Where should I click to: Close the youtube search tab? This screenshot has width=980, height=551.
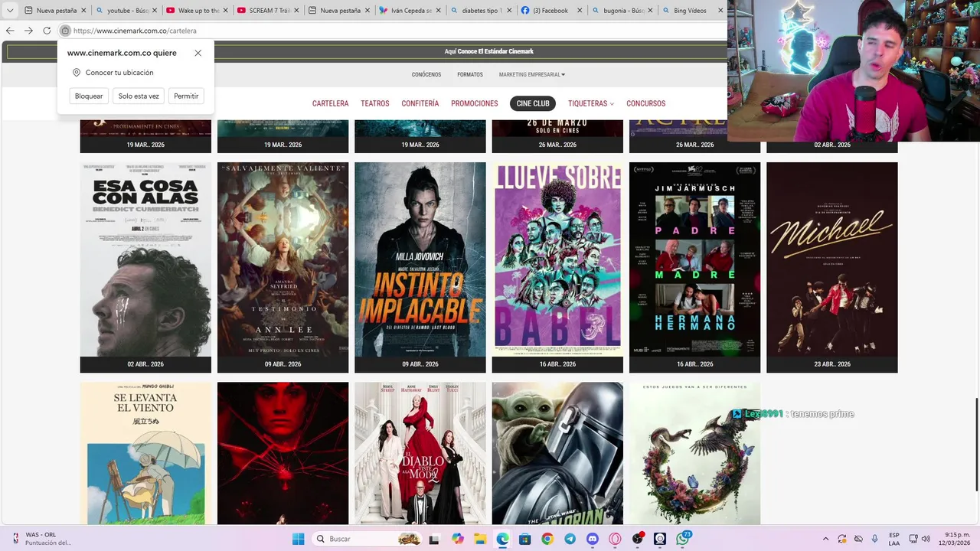click(x=155, y=11)
